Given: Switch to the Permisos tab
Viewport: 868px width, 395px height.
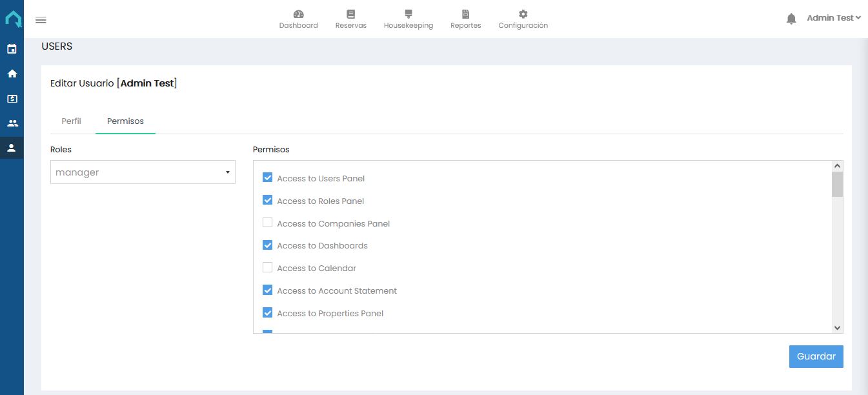Looking at the screenshot, I should pyautogui.click(x=125, y=121).
